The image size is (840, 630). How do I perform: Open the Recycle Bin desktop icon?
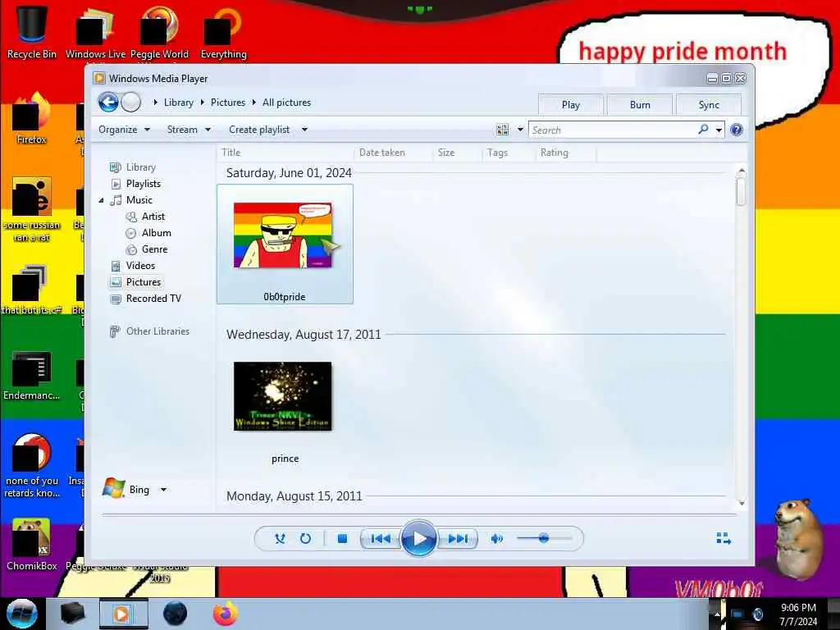point(32,32)
